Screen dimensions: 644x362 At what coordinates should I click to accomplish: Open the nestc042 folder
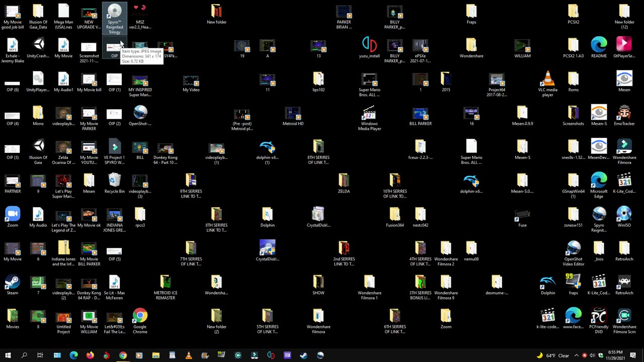[x=420, y=217]
